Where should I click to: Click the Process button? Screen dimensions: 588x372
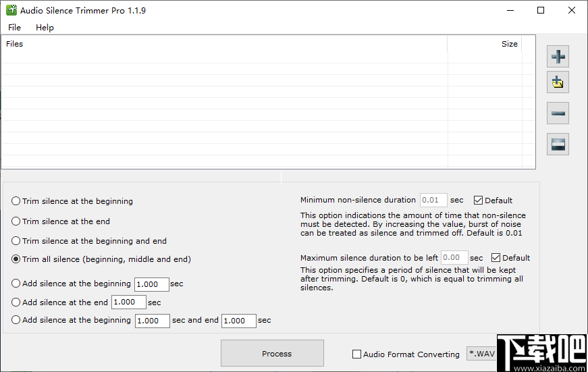point(272,353)
